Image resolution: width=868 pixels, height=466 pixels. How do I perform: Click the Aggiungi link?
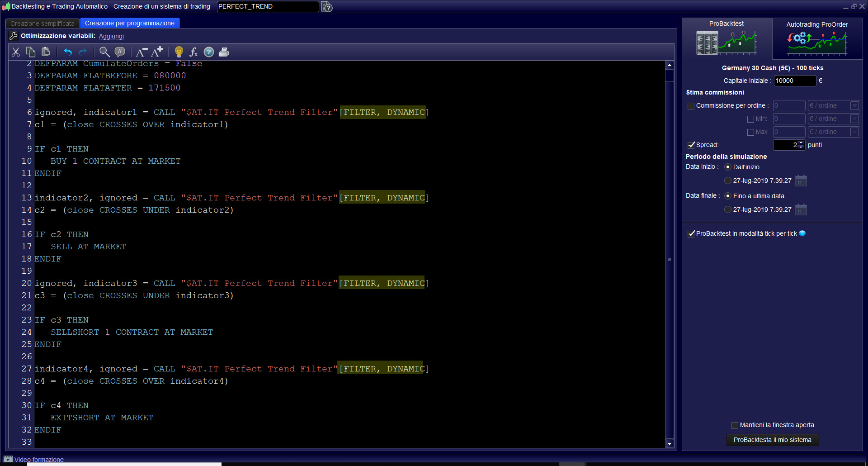point(111,36)
